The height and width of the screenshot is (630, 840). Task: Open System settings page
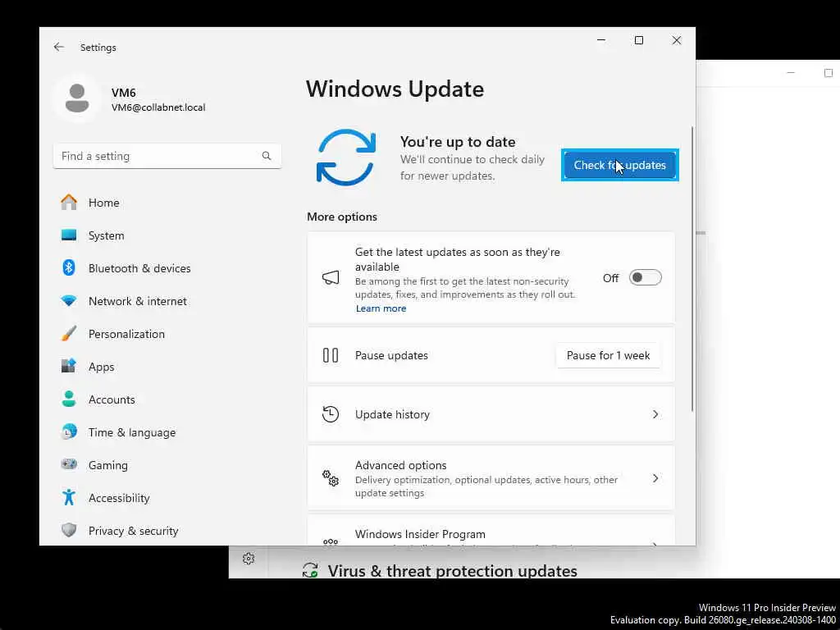(x=167, y=235)
